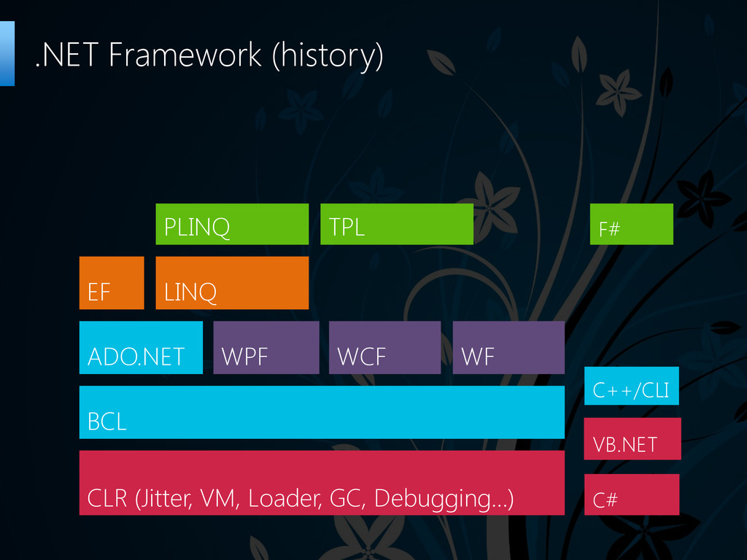
Task: Click the ".NET Framework (history)" title
Action: tap(209, 55)
